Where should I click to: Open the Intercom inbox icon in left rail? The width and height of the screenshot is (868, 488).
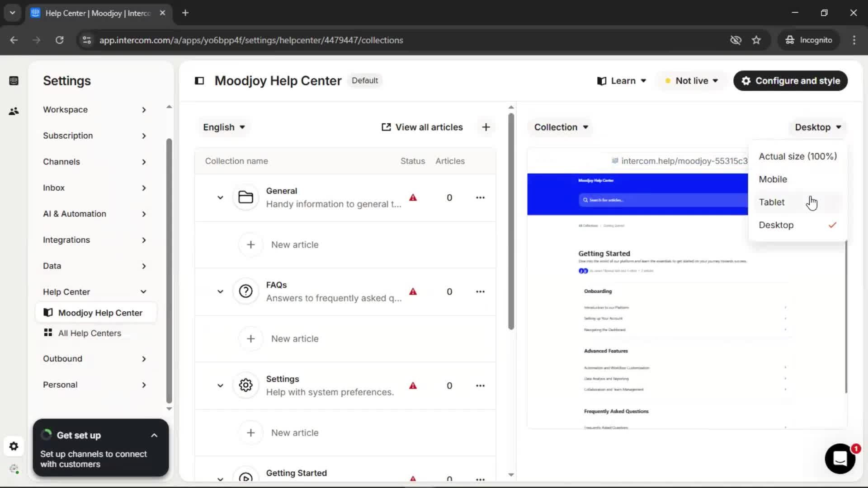click(x=14, y=81)
